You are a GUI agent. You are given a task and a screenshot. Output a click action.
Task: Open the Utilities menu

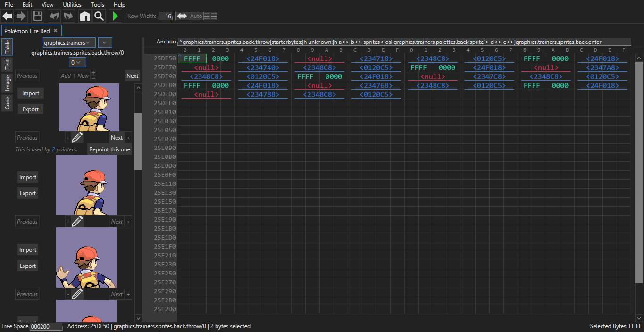[72, 5]
